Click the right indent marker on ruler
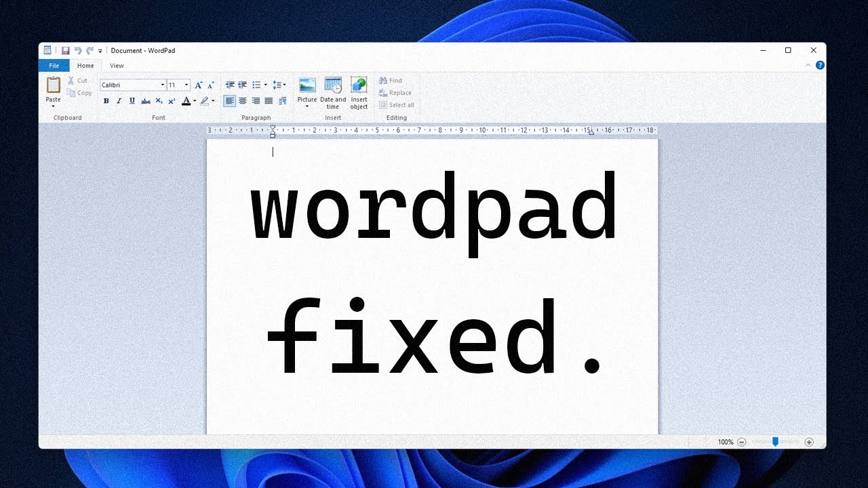 [591, 133]
